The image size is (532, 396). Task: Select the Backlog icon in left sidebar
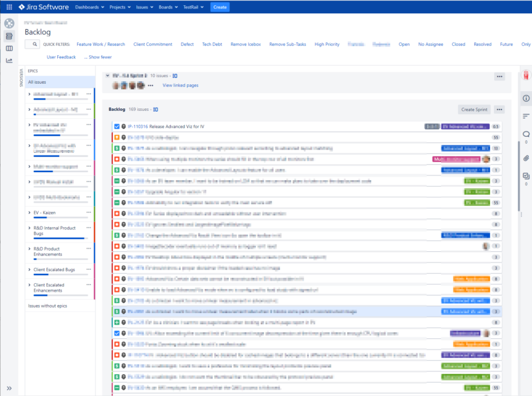click(9, 36)
